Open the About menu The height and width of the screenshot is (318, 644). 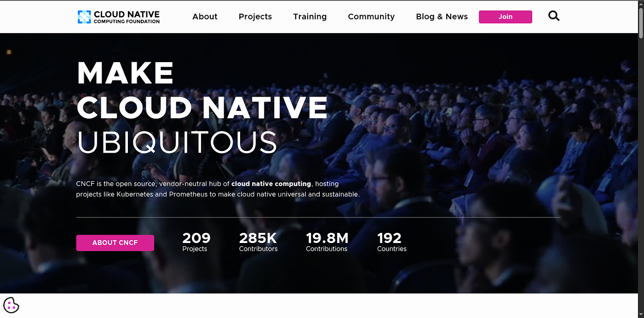tap(205, 17)
